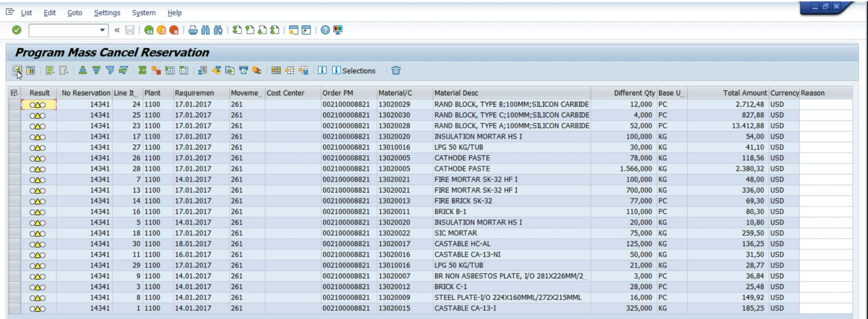Image resolution: width=868 pixels, height=319 pixels.
Task: Open the Goto menu
Action: 75,13
